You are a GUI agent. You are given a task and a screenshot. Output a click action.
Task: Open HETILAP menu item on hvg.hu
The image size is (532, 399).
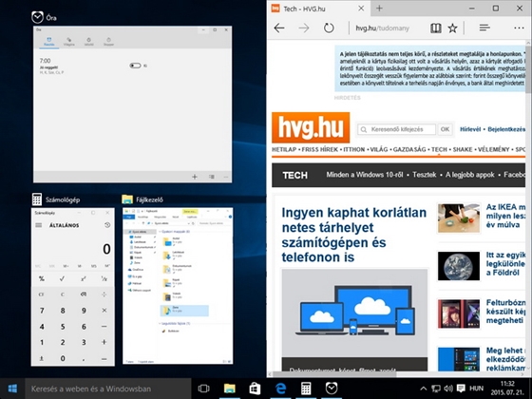pyautogui.click(x=284, y=149)
